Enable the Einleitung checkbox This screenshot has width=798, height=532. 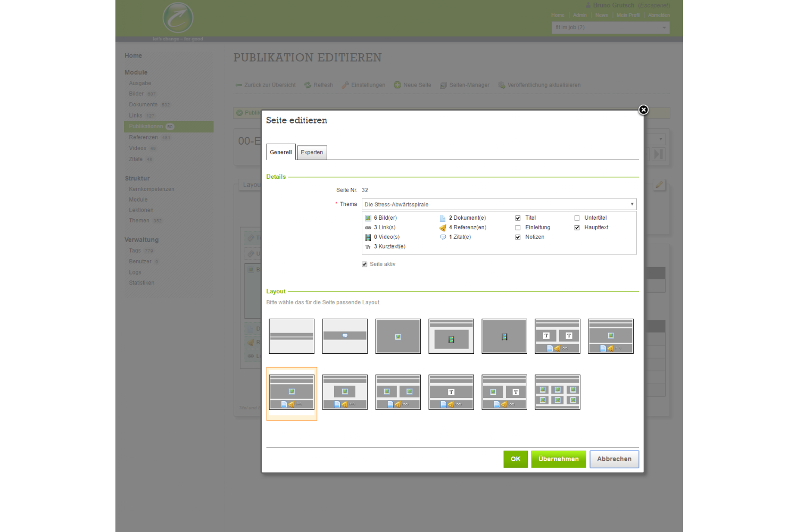[x=518, y=228]
